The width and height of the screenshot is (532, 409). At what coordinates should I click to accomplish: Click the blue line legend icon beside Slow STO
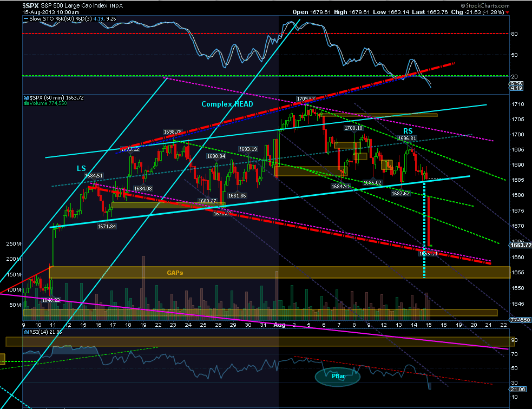click(x=25, y=19)
